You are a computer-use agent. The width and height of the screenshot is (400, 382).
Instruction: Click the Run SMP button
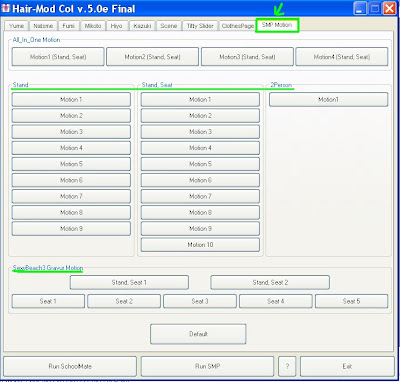coord(207,366)
